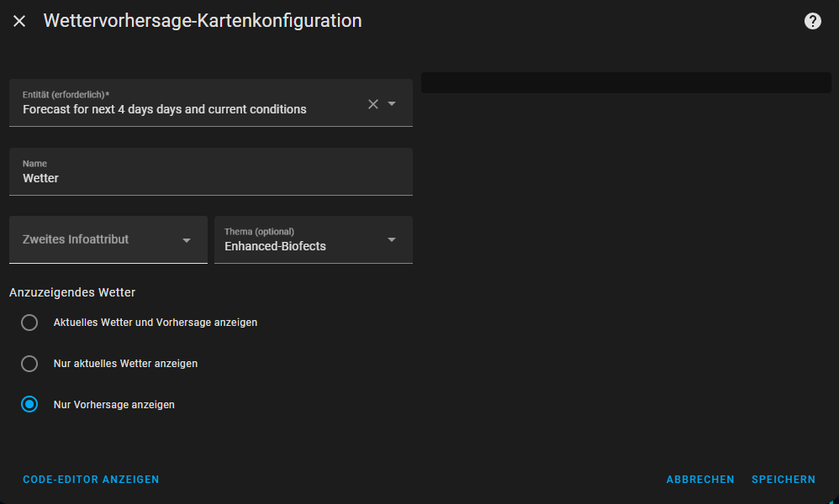The width and height of the screenshot is (839, 504).
Task: Close the Wettervorhersage card configuration dialog
Action: tap(19, 21)
